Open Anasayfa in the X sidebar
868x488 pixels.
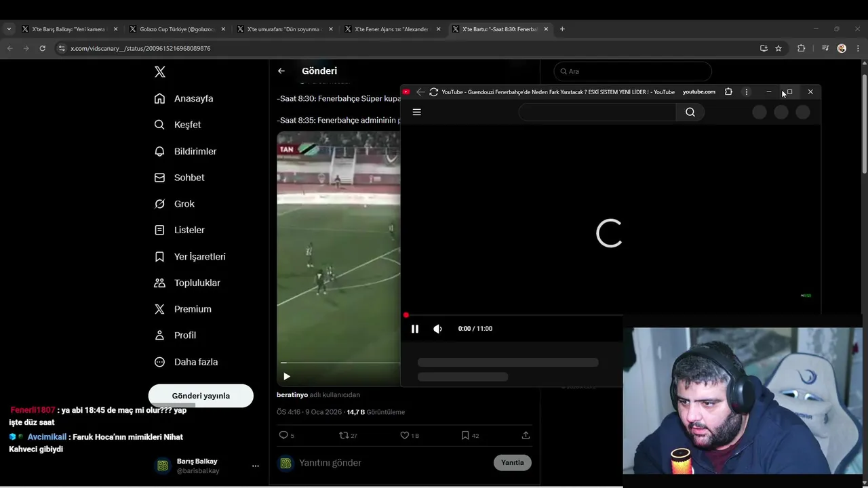point(184,98)
